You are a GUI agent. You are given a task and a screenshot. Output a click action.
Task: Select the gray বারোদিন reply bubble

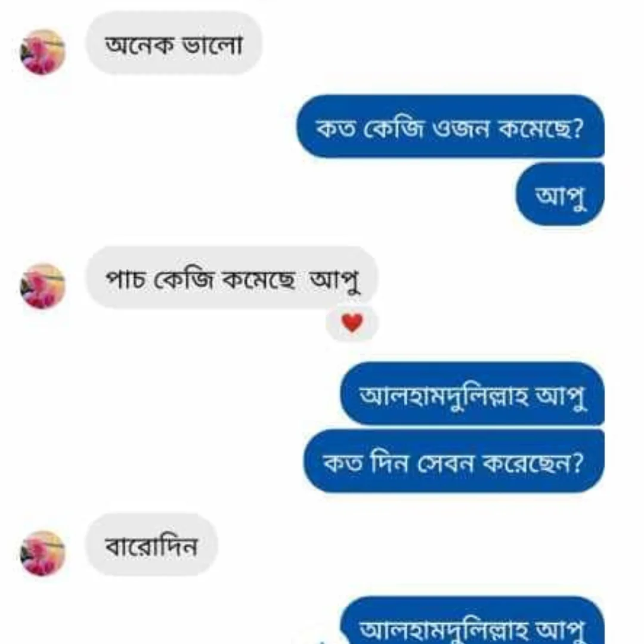151,544
